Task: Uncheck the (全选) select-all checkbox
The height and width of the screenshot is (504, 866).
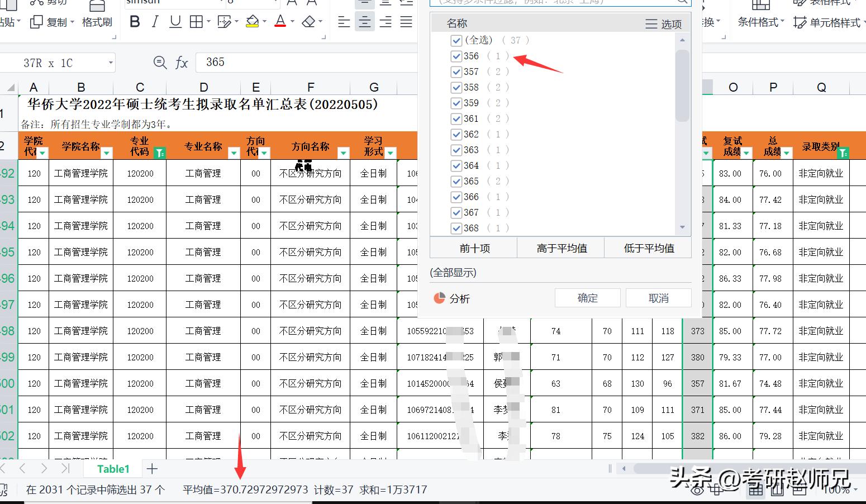Action: tap(456, 40)
